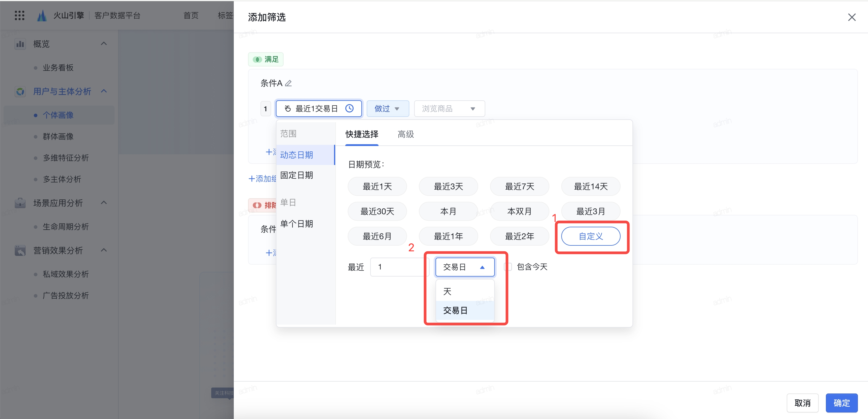Open the 浏览商品 event dropdown
Image resolution: width=868 pixels, height=419 pixels.
[449, 109]
